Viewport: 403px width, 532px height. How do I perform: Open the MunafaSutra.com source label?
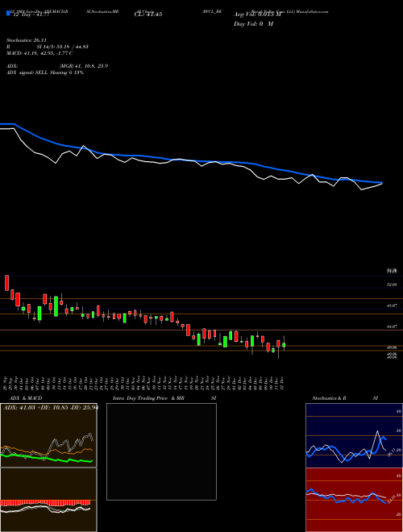(x=312, y=11)
